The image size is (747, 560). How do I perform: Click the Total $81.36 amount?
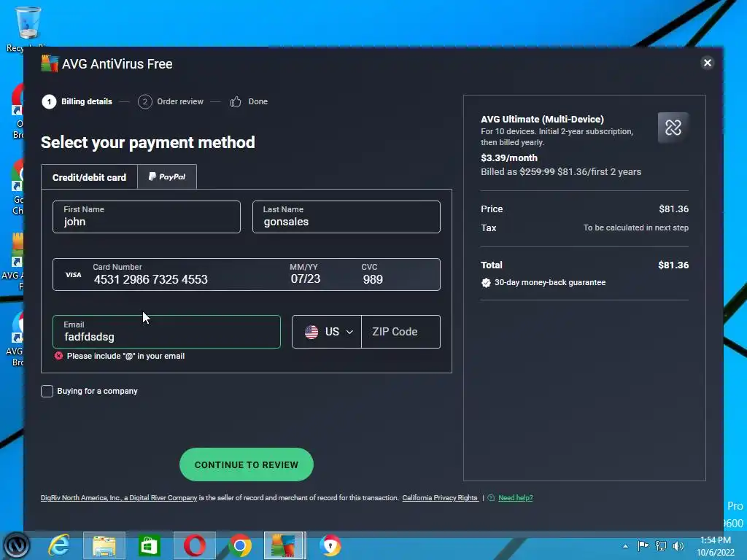[673, 265]
